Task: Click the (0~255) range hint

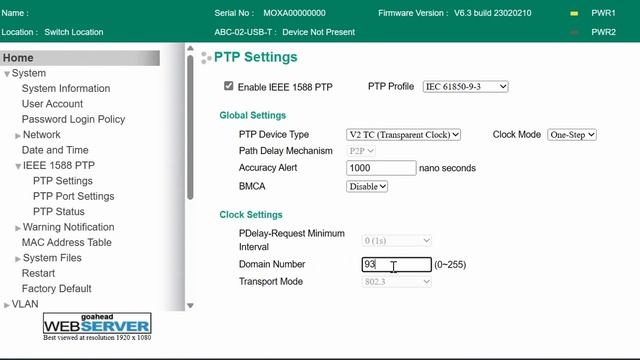Action: (x=450, y=264)
